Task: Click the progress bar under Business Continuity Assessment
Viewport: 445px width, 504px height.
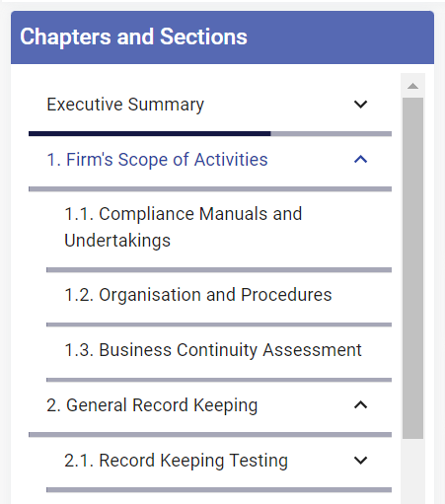Action: 219,380
